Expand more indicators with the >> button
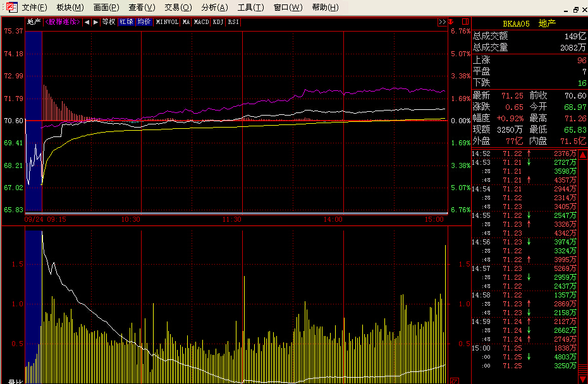 point(442,22)
